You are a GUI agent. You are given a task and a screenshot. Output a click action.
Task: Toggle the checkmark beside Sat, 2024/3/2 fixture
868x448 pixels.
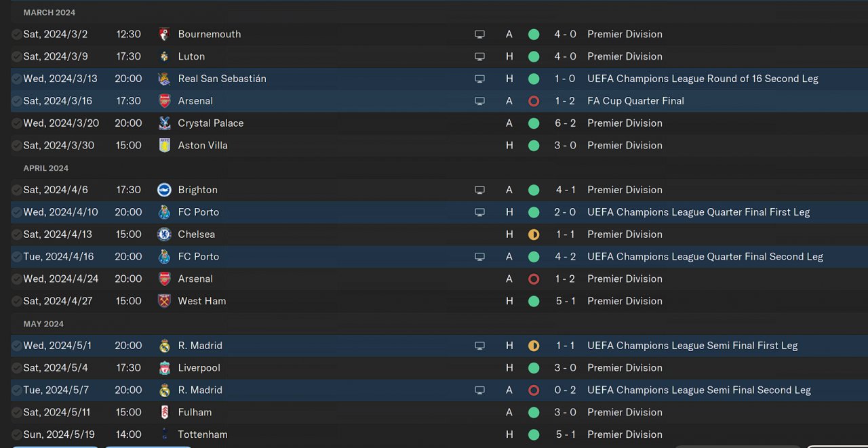(16, 35)
